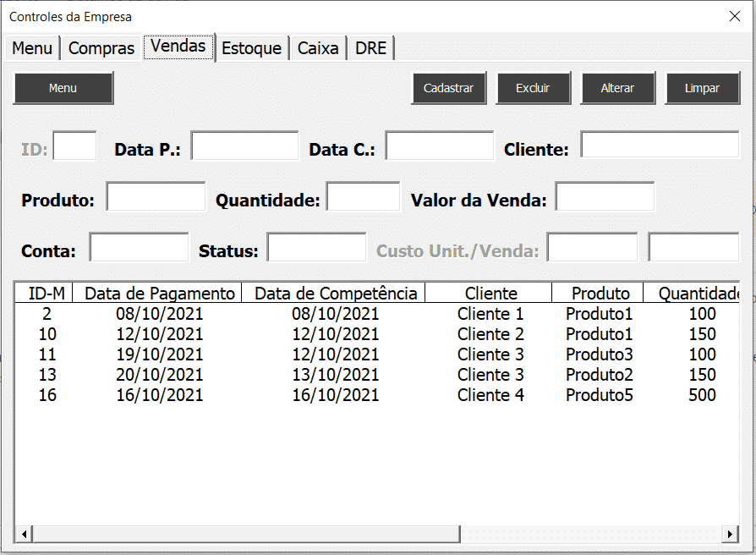Open the Compras tab
Viewport: 756px width, 555px height.
click(101, 48)
